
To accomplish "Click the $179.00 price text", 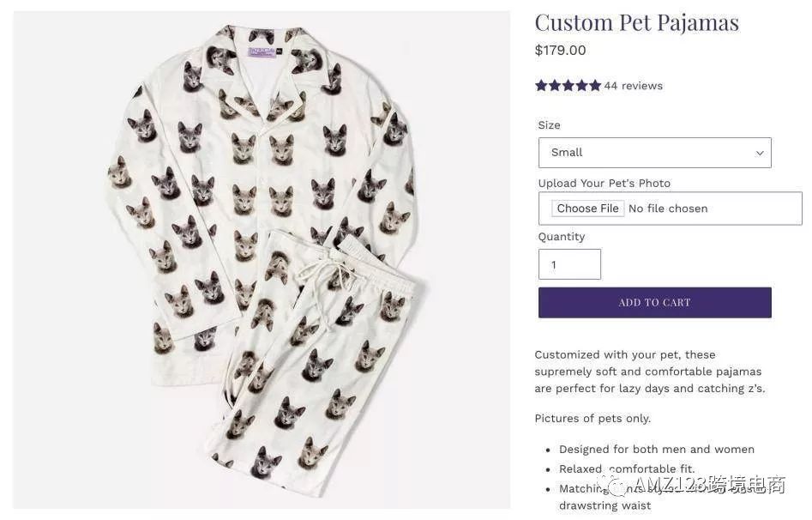I will [x=560, y=51].
